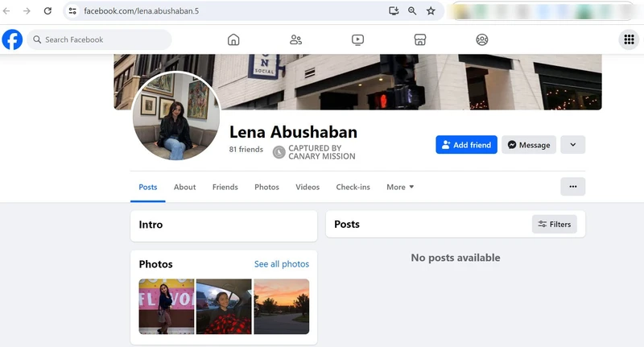Expand the More tab dropdown
This screenshot has height=347, width=644.
pos(400,188)
